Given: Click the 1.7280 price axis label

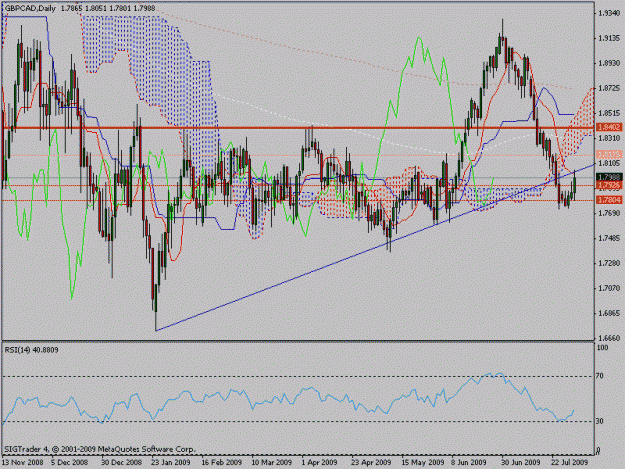Looking at the screenshot, I should (610, 263).
